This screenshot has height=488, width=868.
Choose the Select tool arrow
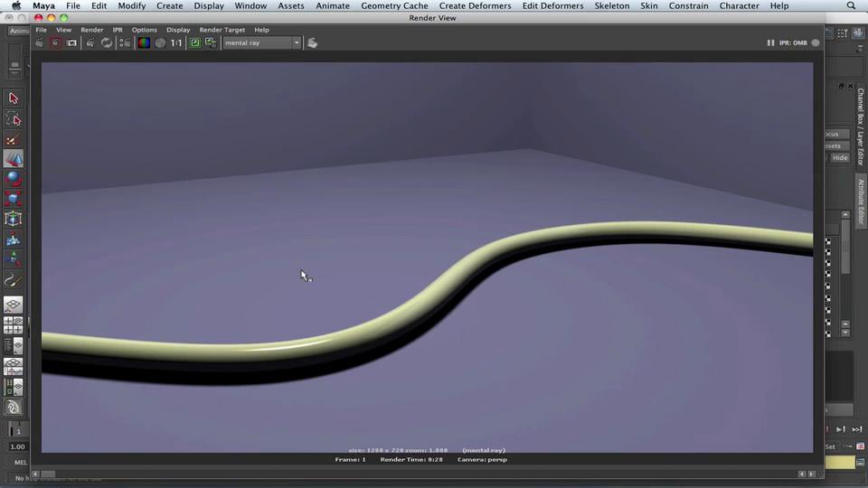[x=14, y=99]
